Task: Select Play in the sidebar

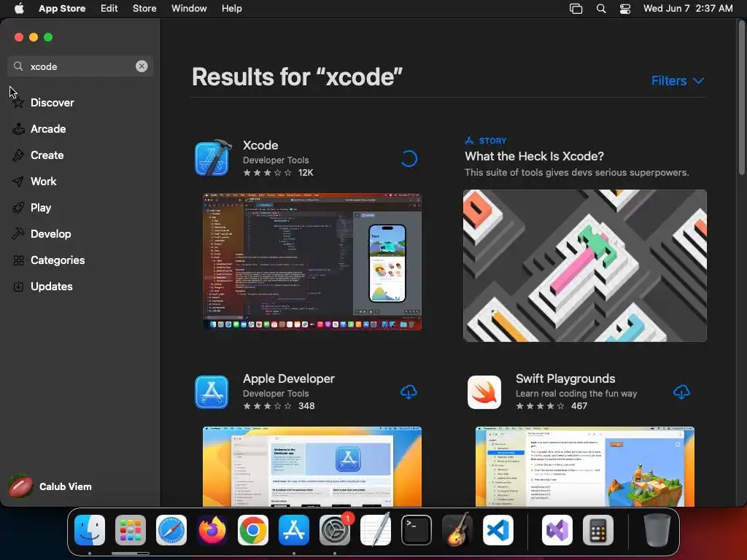Action: 41,207
